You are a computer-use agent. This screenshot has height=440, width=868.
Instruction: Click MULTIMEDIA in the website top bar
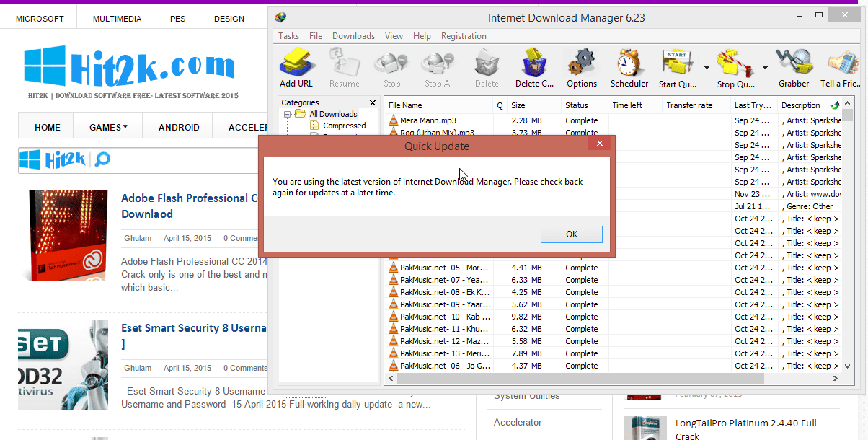(117, 19)
